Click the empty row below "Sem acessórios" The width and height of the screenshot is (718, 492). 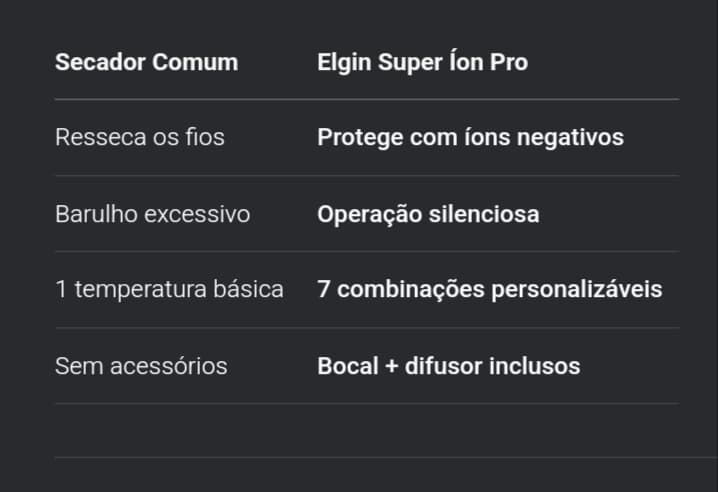click(x=366, y=430)
